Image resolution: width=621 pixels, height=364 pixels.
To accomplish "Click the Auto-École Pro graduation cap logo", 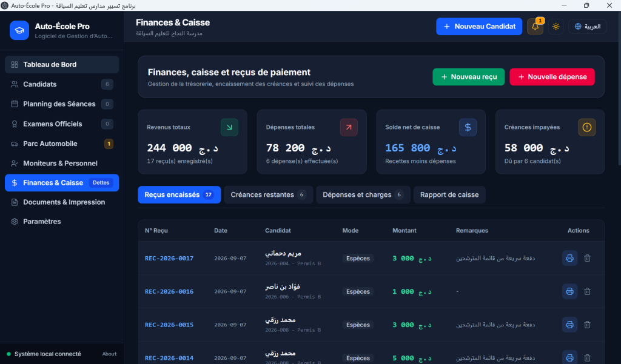I will 19,30.
